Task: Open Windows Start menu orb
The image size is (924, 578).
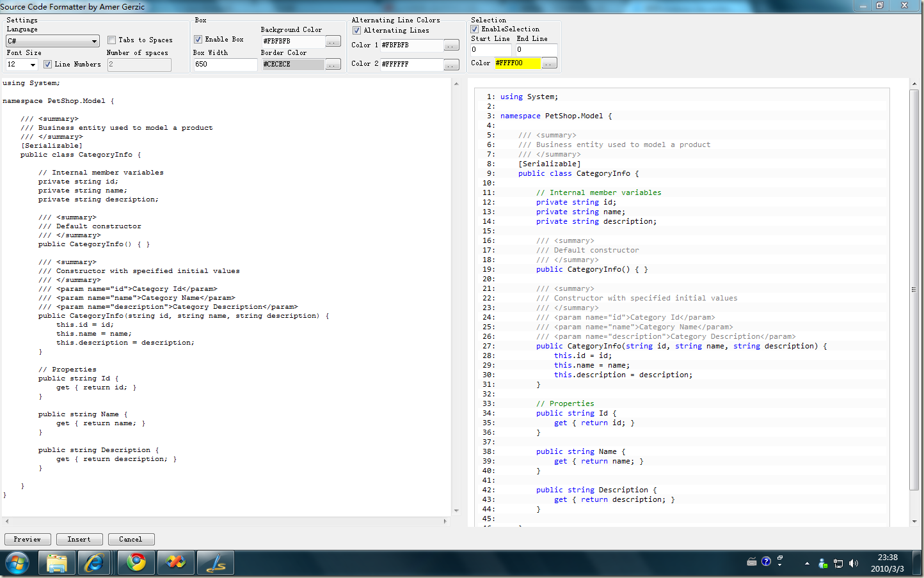Action: [17, 563]
